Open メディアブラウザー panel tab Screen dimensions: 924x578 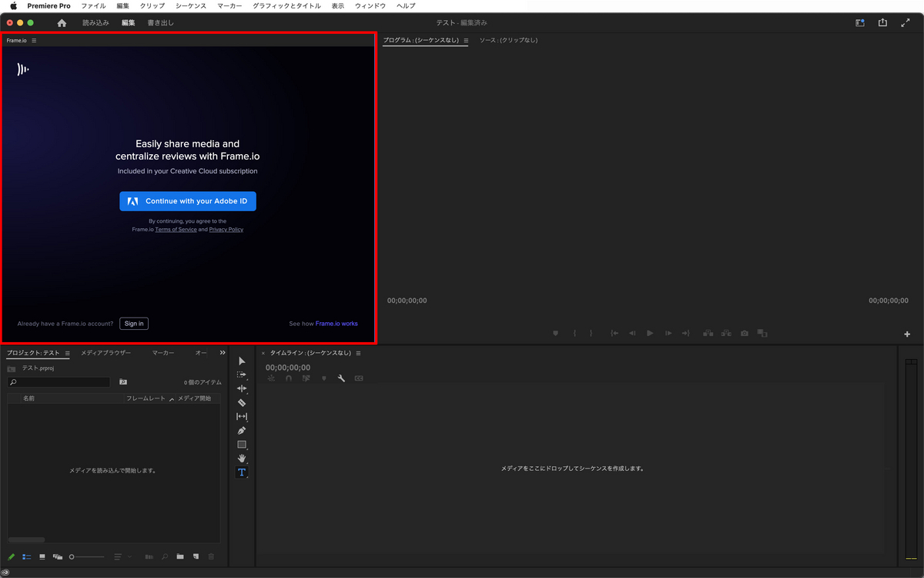(106, 353)
